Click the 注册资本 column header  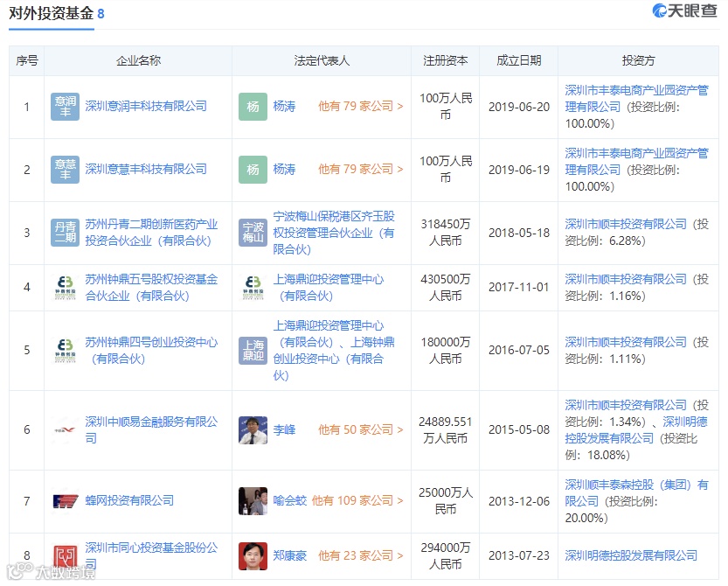pos(445,60)
